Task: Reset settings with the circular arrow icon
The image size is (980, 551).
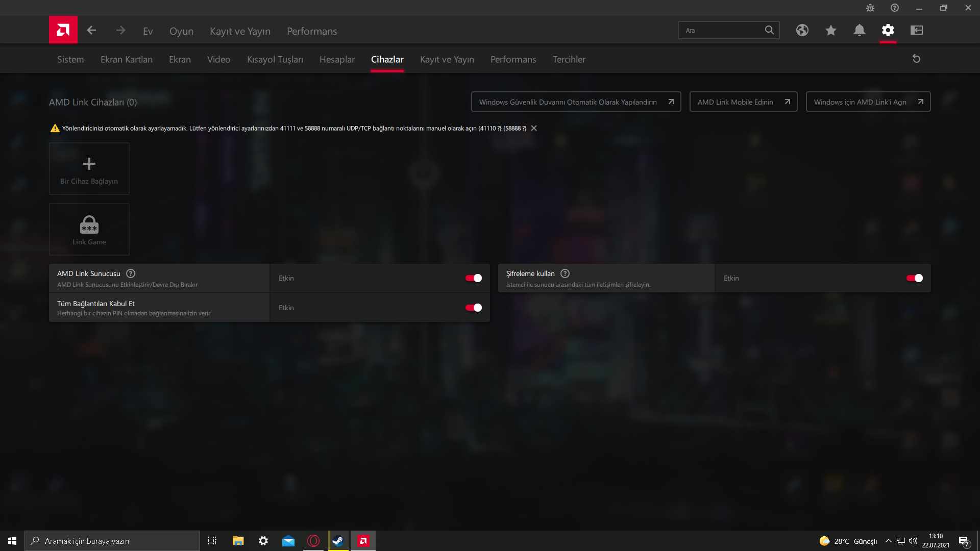Action: tap(917, 58)
